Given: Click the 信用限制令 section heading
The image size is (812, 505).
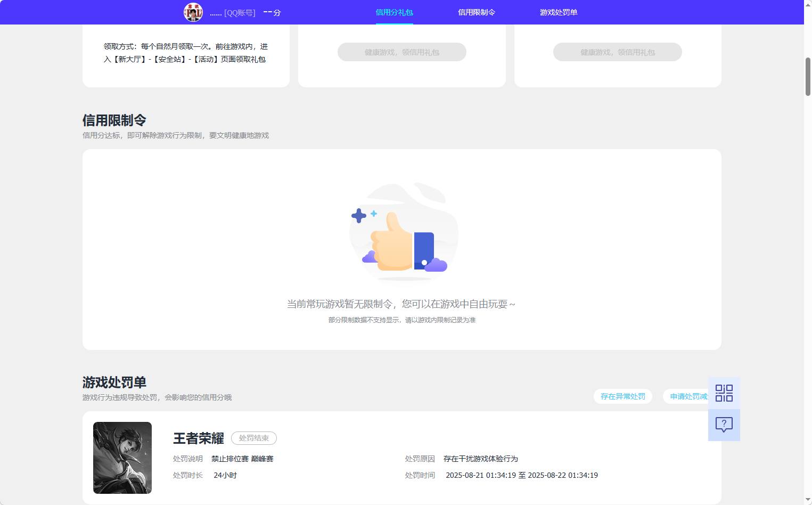Looking at the screenshot, I should pyautogui.click(x=114, y=120).
